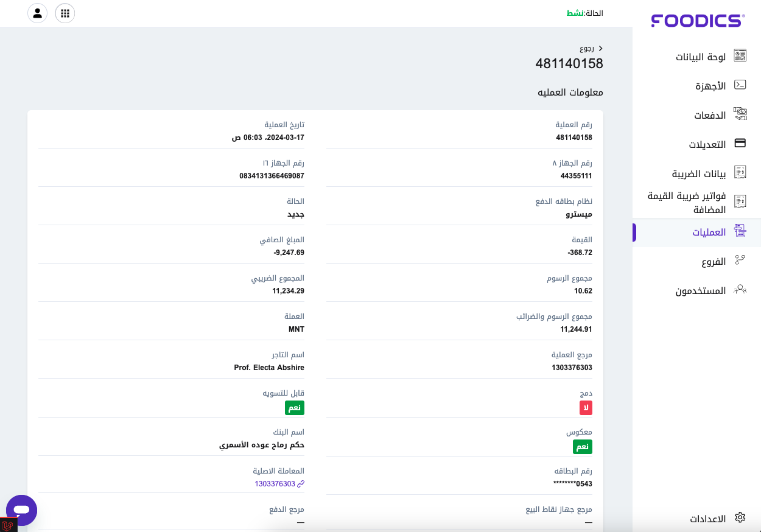Open المستخدمون in the sidebar
761x532 pixels.
pos(700,290)
